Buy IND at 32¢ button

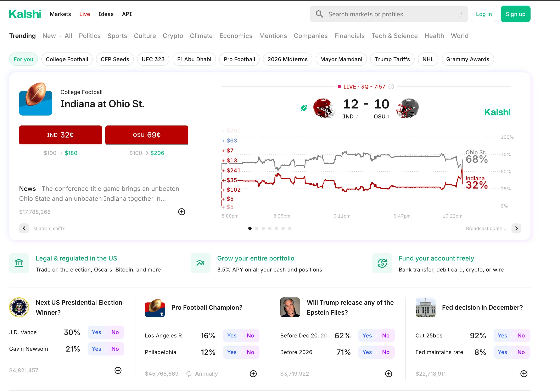(x=61, y=135)
